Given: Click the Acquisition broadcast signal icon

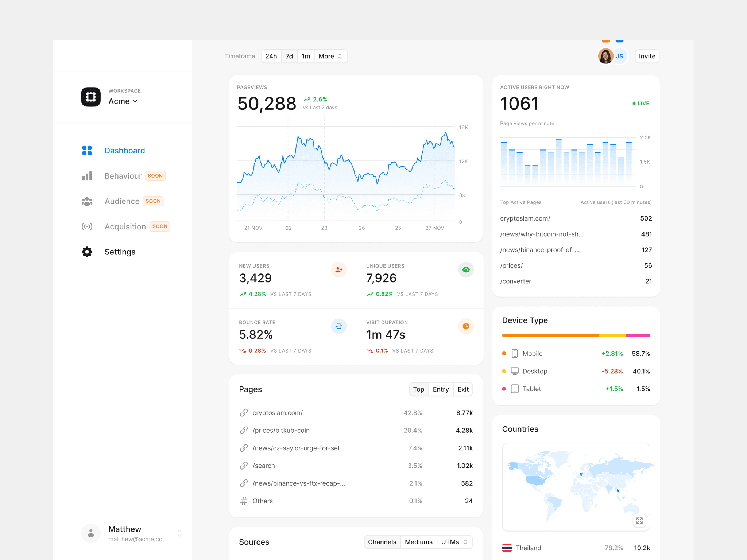Looking at the screenshot, I should click(87, 226).
